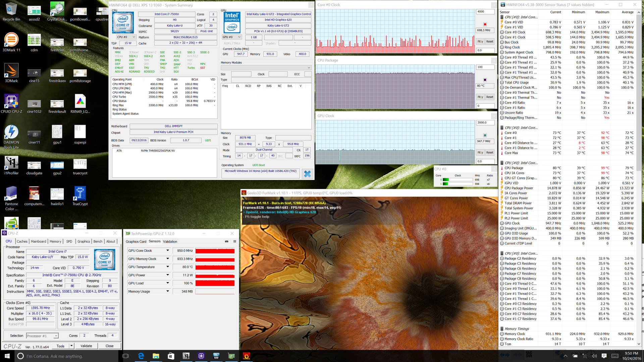Click blue X close icon in System Summary
Viewport: 644px width, 362px height.
point(307,174)
